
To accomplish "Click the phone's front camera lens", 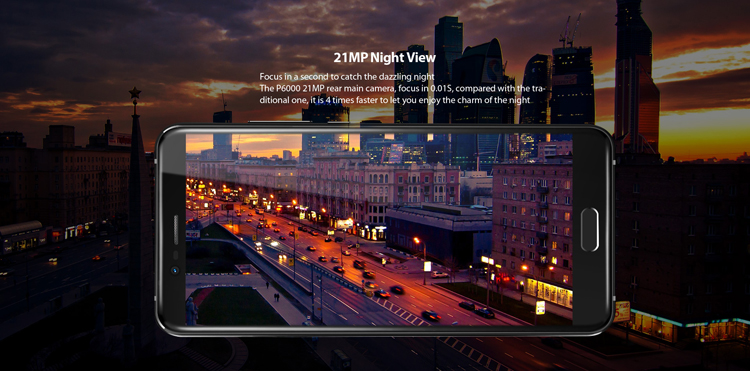I will click(175, 271).
